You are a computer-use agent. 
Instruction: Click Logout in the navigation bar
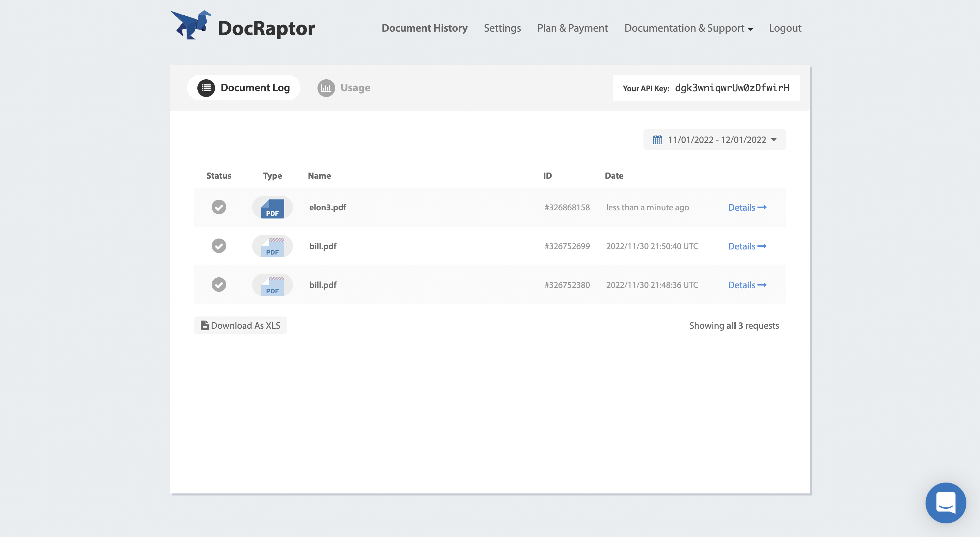785,28
